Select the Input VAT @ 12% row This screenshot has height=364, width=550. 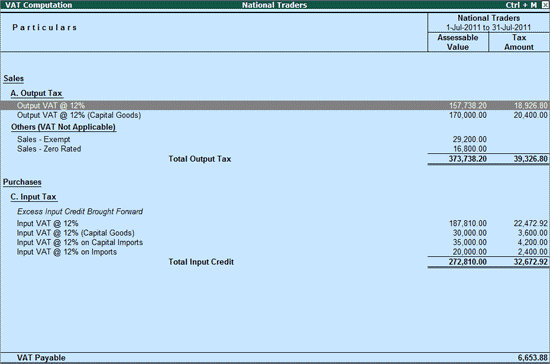pyautogui.click(x=275, y=223)
